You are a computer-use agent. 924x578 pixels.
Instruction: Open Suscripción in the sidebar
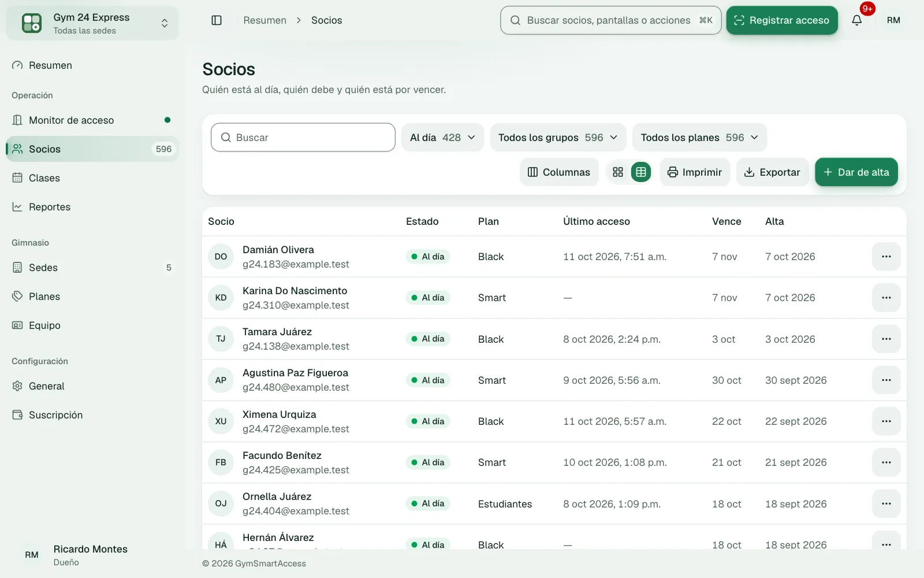[92, 415]
